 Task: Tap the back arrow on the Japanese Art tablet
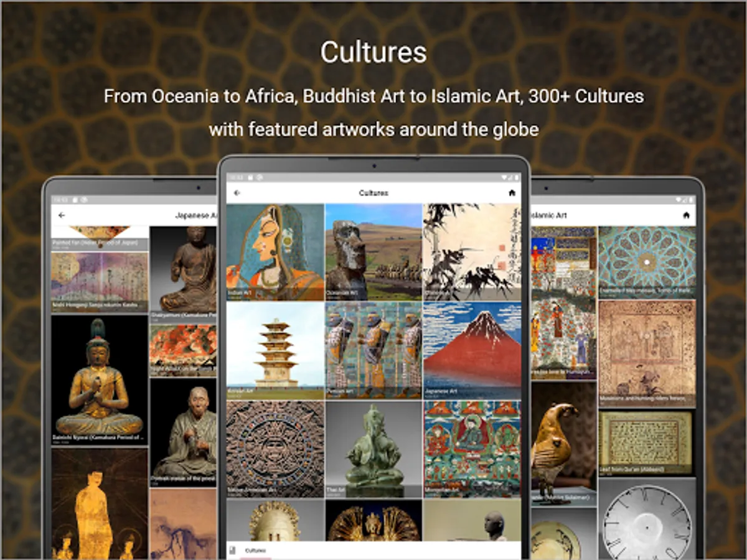[62, 215]
